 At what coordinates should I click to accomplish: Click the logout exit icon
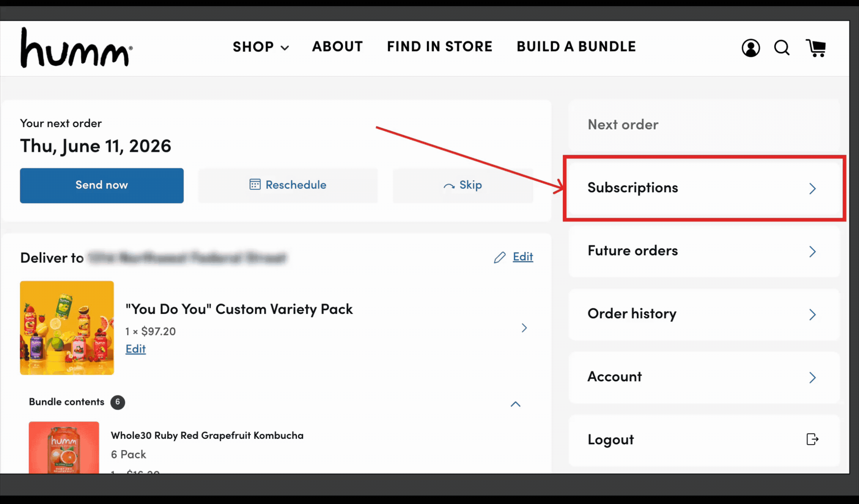812,439
